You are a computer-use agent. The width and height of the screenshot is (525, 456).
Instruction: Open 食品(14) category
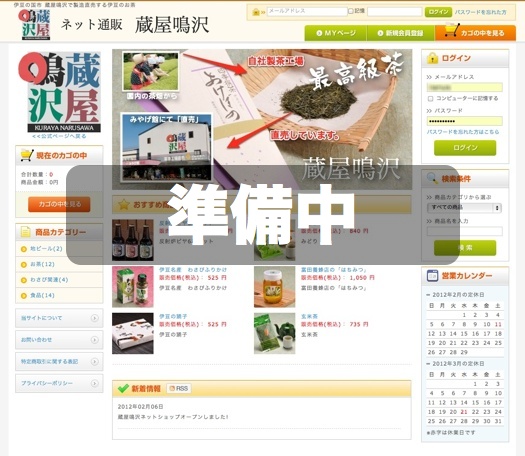coord(42,295)
